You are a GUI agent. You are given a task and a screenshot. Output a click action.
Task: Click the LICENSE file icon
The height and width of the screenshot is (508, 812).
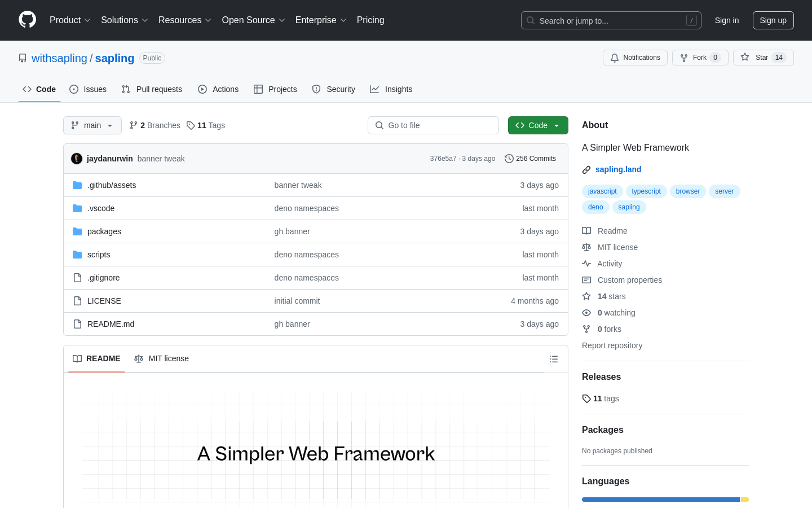77,301
